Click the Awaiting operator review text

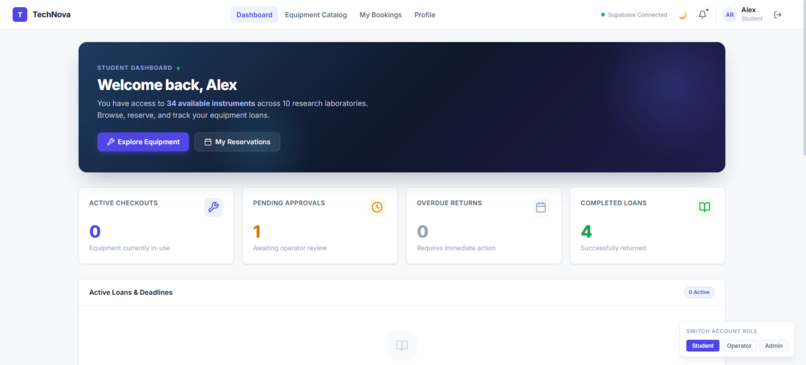pyautogui.click(x=290, y=248)
